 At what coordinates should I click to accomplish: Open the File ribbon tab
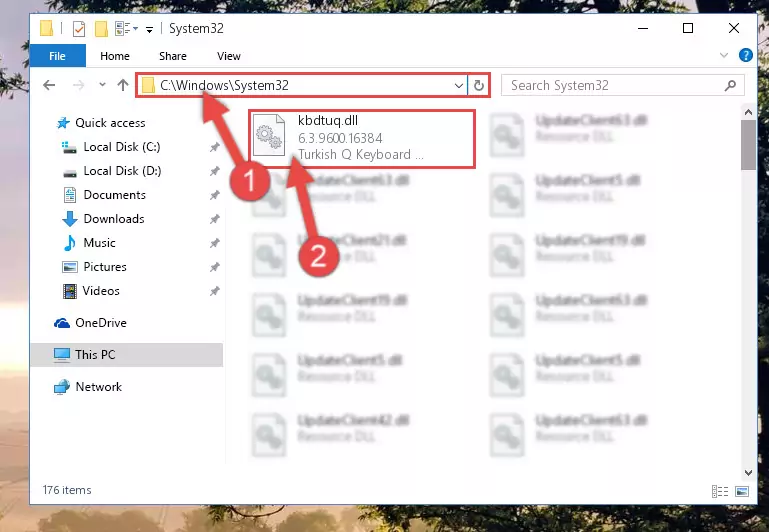(57, 56)
